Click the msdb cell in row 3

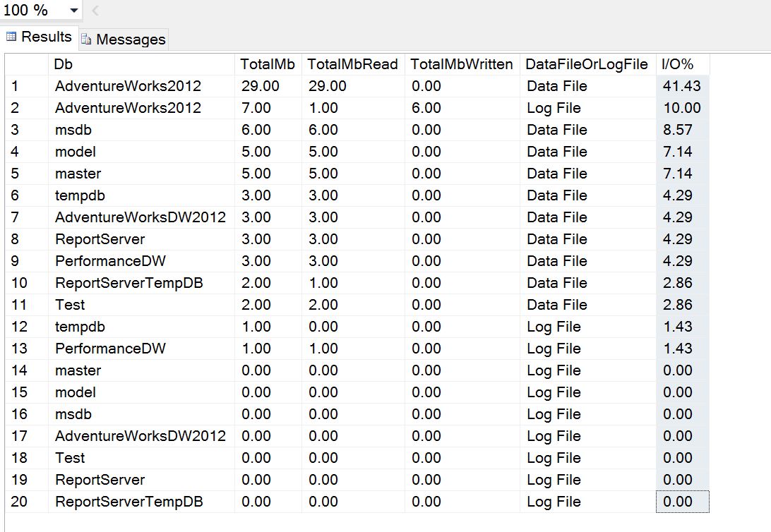[x=142, y=130]
